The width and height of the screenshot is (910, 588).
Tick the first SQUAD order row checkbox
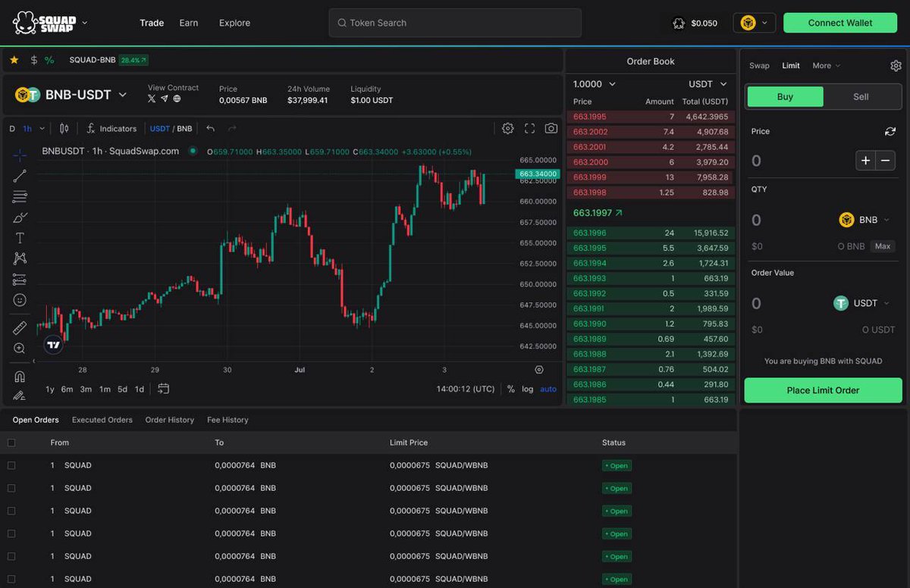pos(11,465)
